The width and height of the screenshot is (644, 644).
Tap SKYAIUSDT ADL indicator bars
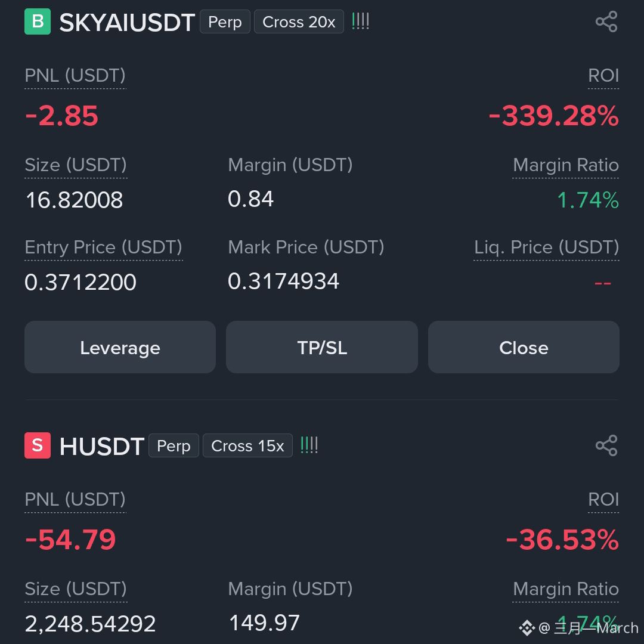tap(361, 21)
